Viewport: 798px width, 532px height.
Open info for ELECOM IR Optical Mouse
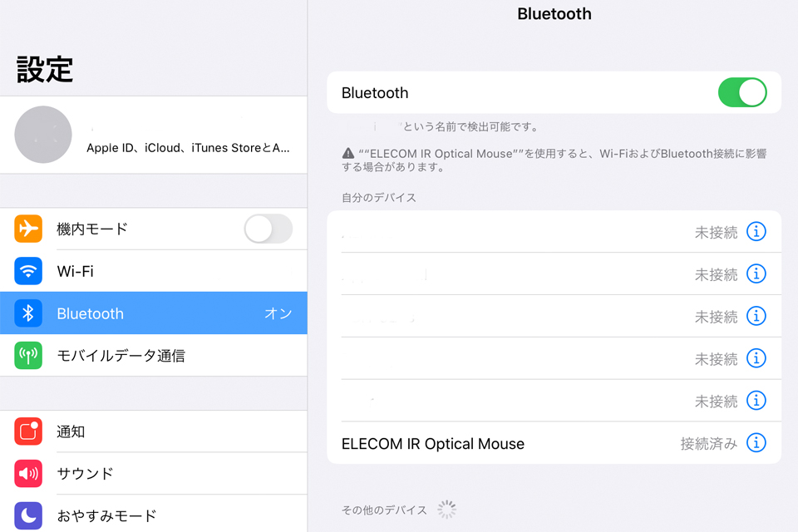click(x=756, y=443)
